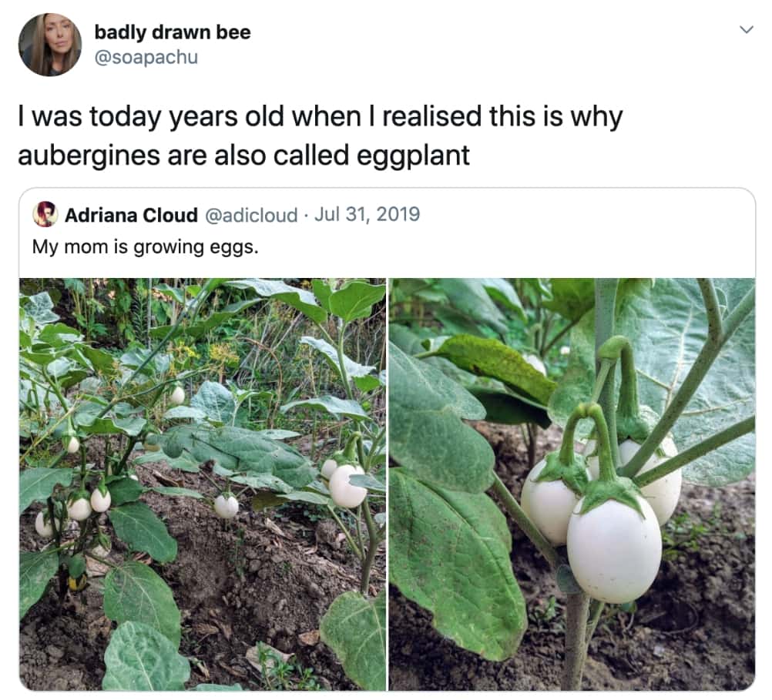Click the 'My mom is growing eggs.' text

[146, 246]
